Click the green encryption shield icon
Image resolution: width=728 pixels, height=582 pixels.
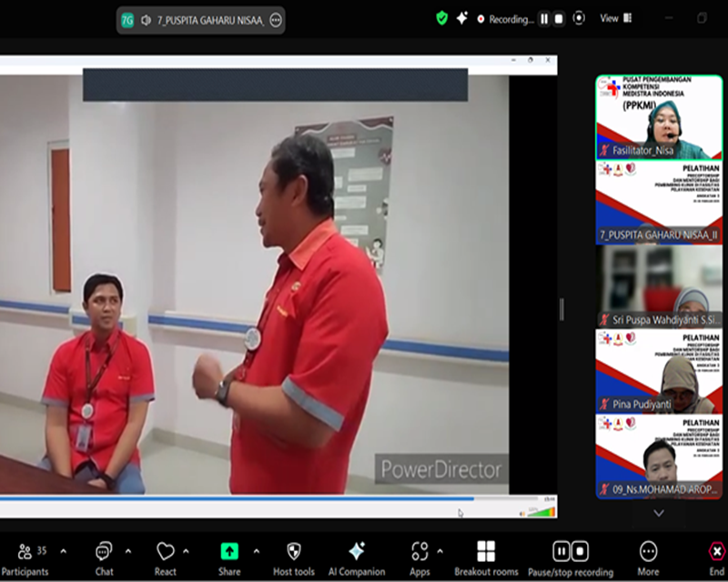tap(442, 18)
